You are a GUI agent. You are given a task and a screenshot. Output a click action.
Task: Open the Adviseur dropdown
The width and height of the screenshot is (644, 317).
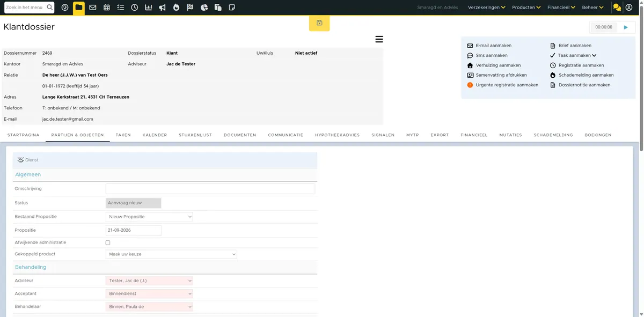[149, 281]
